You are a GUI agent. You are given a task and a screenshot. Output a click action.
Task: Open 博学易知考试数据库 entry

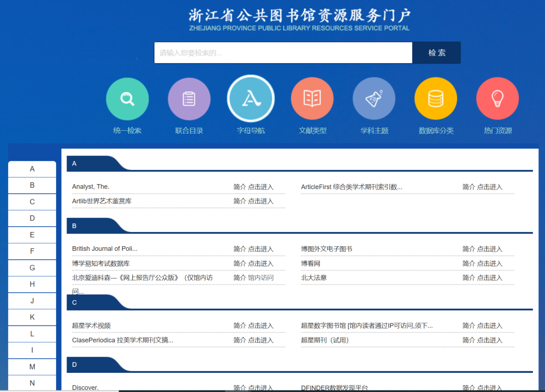[101, 263]
